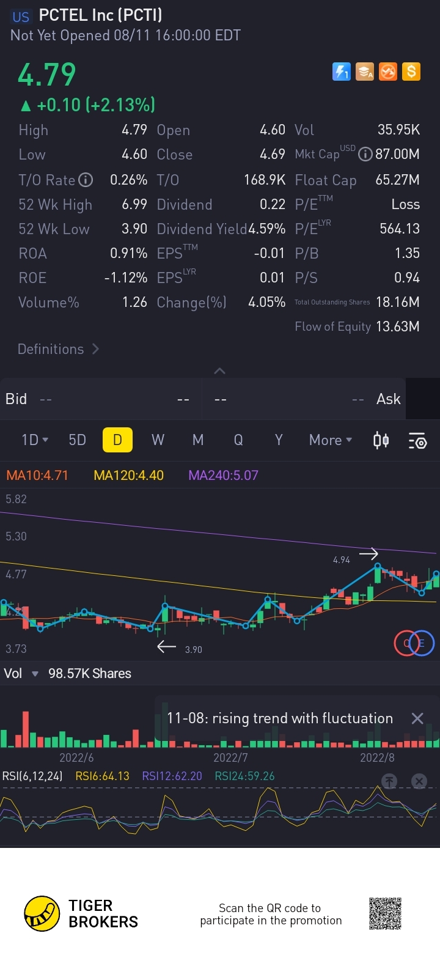Tap the Not Yet Opened status line

[125, 35]
